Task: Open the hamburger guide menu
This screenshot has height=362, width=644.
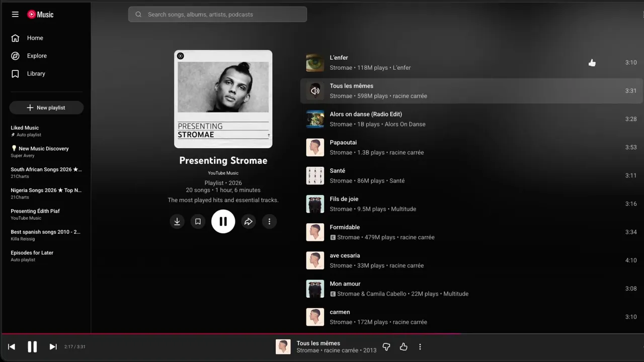Action: click(15, 15)
